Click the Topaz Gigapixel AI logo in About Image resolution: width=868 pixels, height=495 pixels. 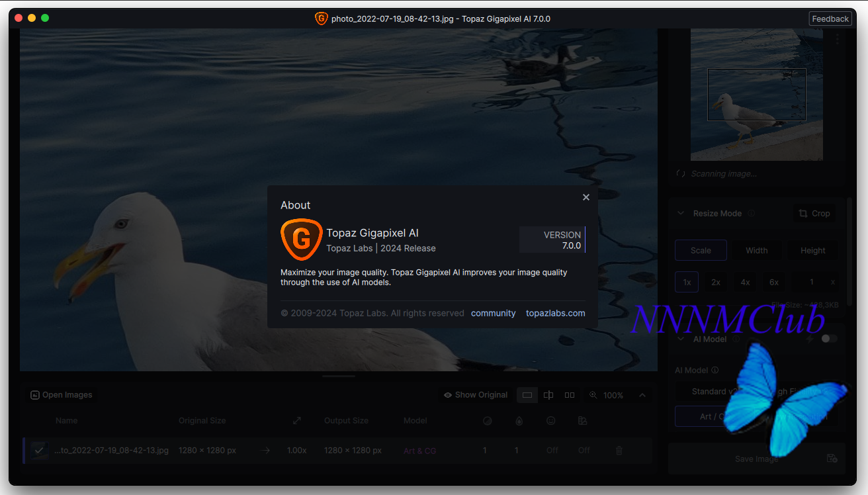point(301,240)
